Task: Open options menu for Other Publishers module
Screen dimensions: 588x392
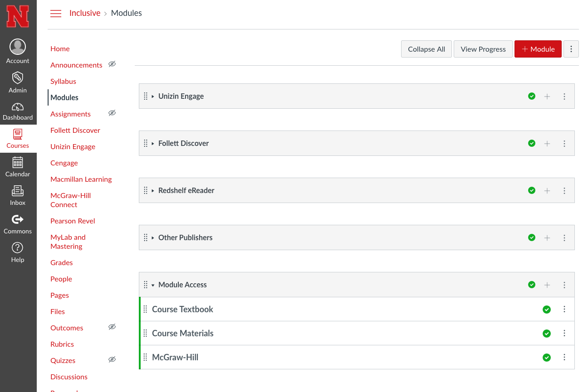Action: tap(564, 238)
